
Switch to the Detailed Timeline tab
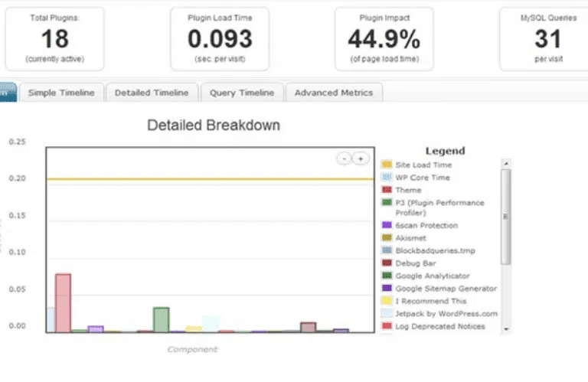point(151,93)
